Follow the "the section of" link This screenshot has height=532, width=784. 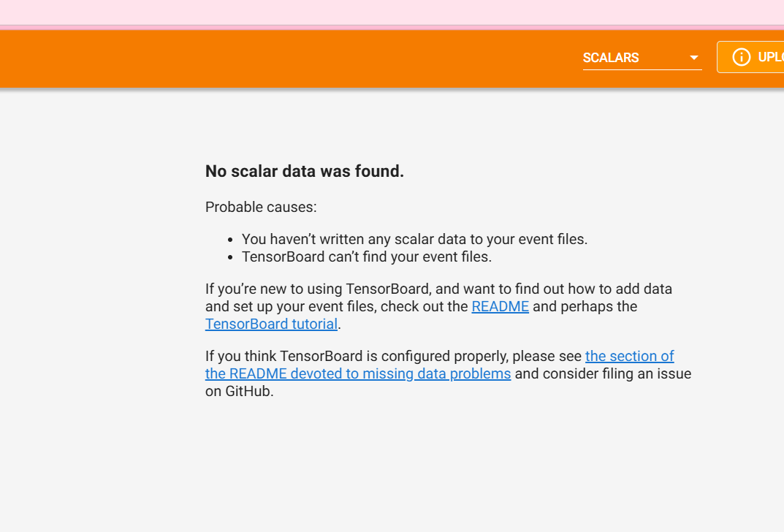(630, 356)
